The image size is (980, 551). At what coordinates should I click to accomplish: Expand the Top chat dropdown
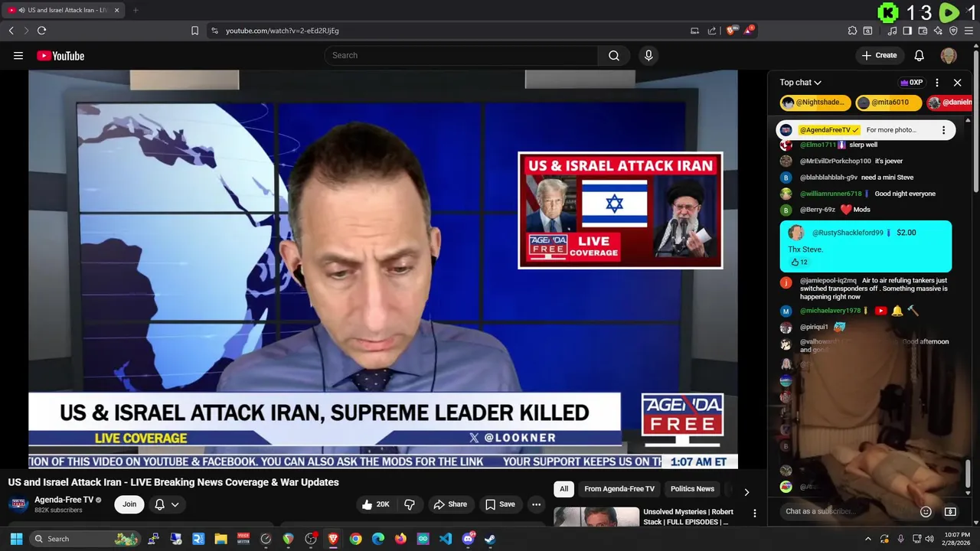coord(800,83)
